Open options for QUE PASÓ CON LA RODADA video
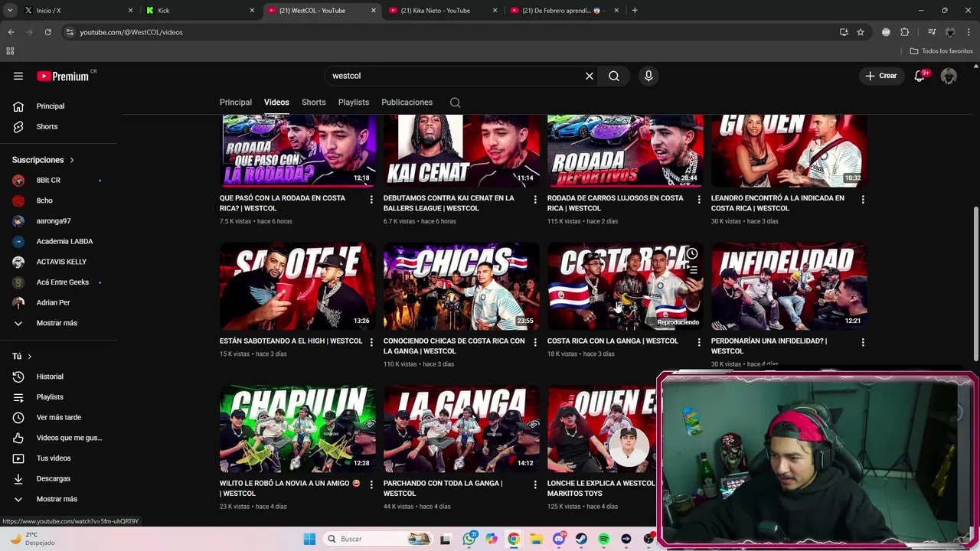The height and width of the screenshot is (551, 980). pyautogui.click(x=371, y=199)
